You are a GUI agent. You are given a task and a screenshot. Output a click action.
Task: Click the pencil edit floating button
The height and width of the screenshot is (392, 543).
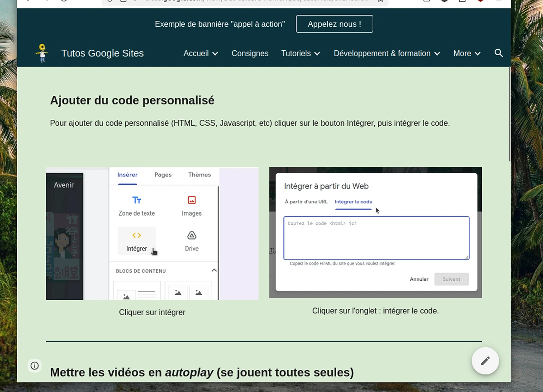[x=485, y=360]
